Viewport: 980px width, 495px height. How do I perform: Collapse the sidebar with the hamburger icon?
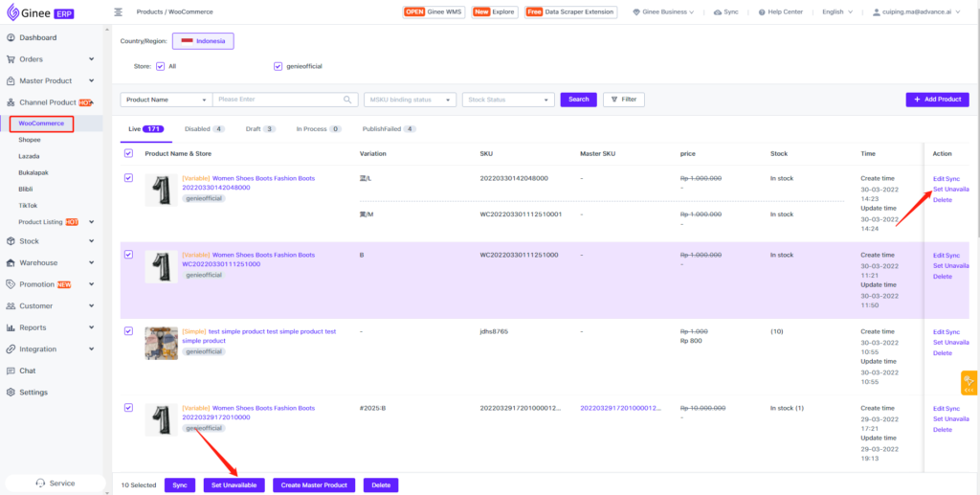[119, 11]
